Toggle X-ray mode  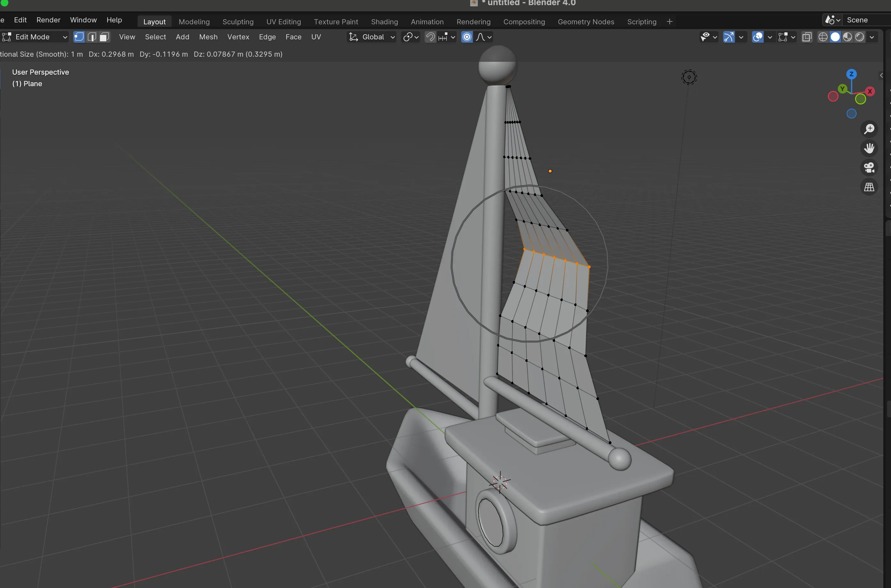pyautogui.click(x=807, y=37)
